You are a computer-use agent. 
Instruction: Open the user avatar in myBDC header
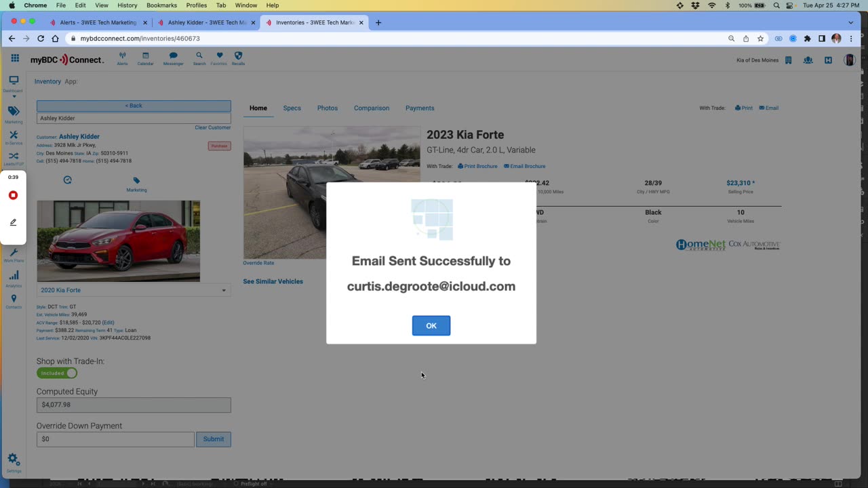click(x=849, y=60)
